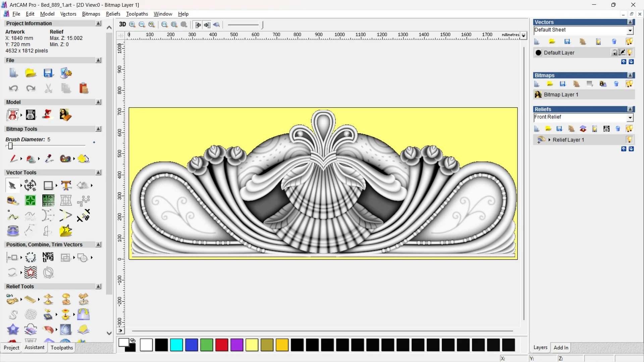
Task: Click the 3D view button
Action: 122,24
